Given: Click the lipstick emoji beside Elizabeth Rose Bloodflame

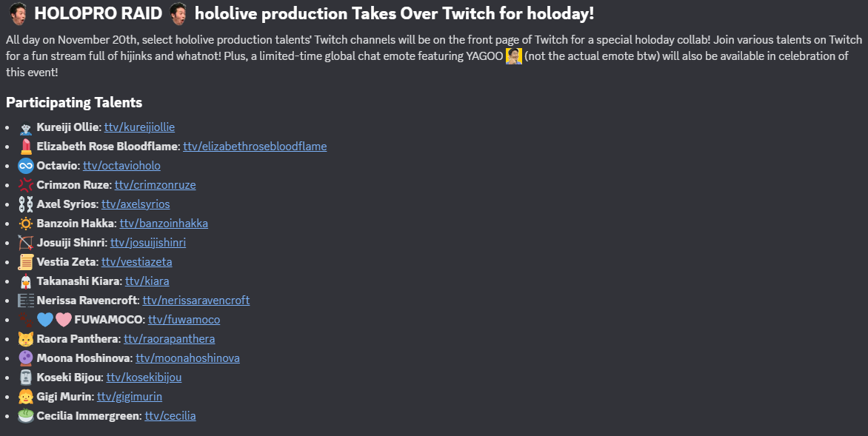Looking at the screenshot, I should (x=26, y=147).
